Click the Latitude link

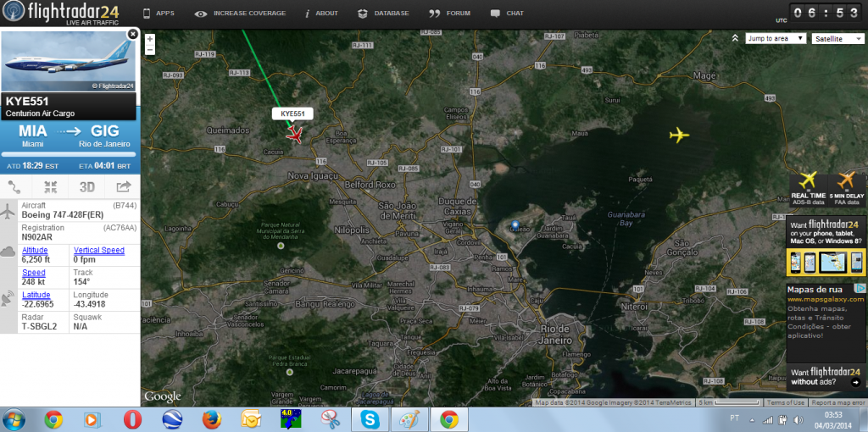(x=36, y=295)
